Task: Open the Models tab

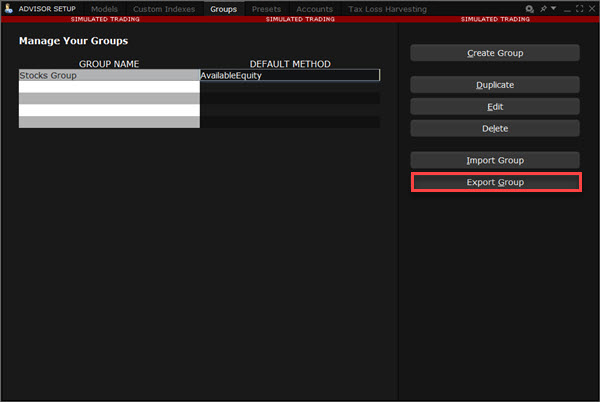Action: [104, 9]
